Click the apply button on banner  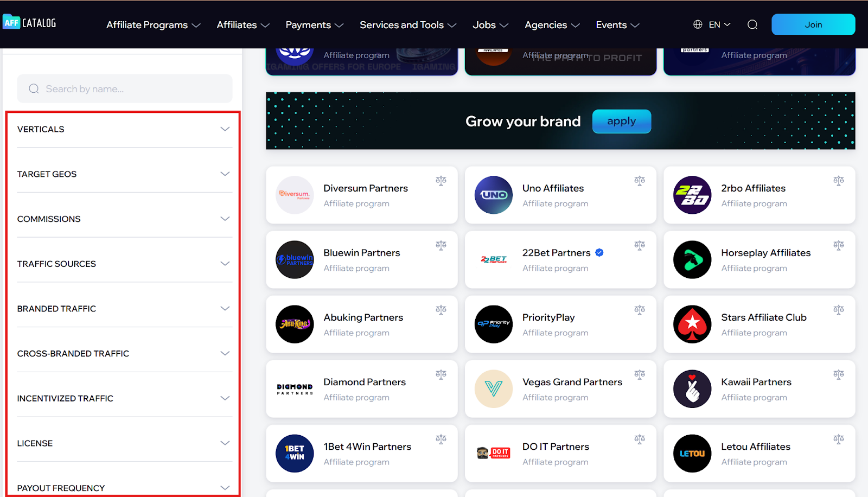tap(621, 122)
